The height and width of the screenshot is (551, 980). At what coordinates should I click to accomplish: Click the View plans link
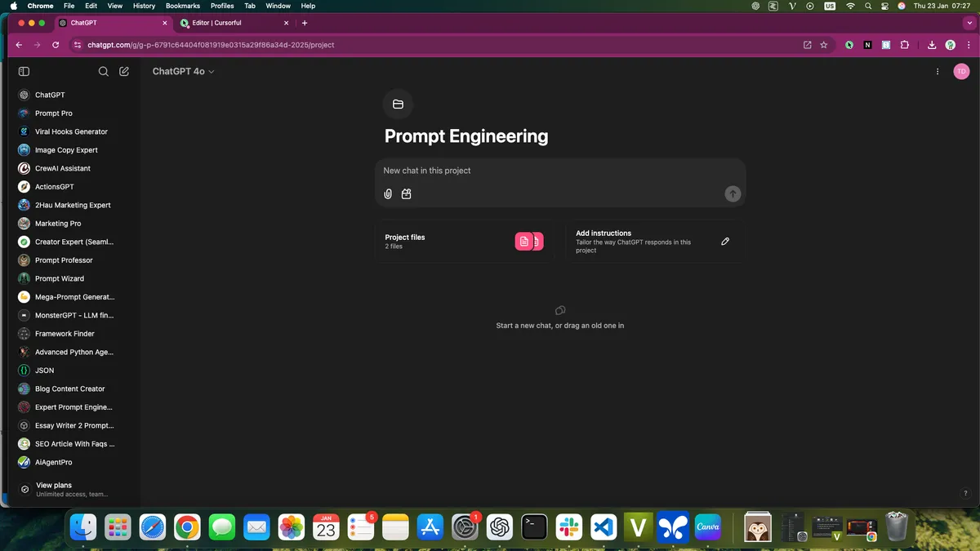coord(53,485)
